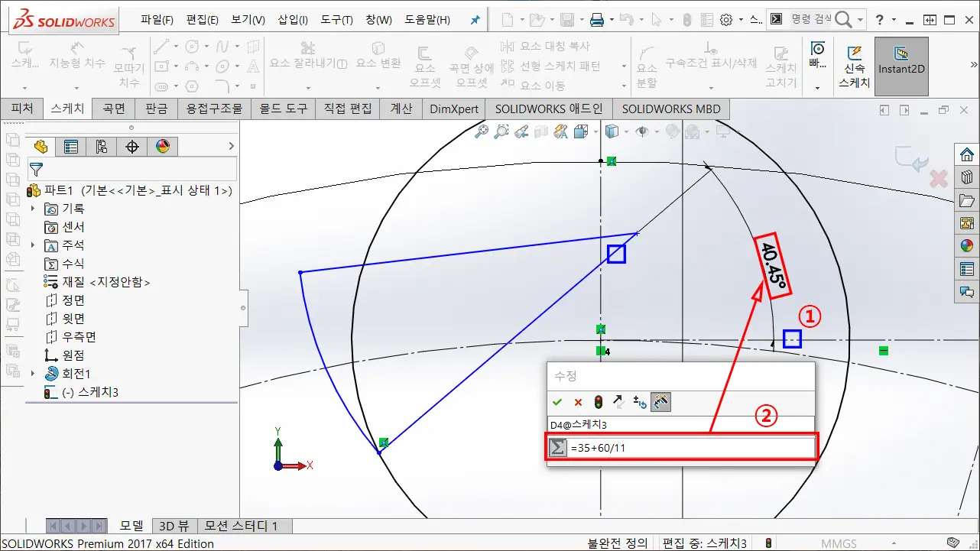Open the DisplayManager color ball tab
Image resolution: width=980 pixels, height=551 pixels.
point(163,146)
